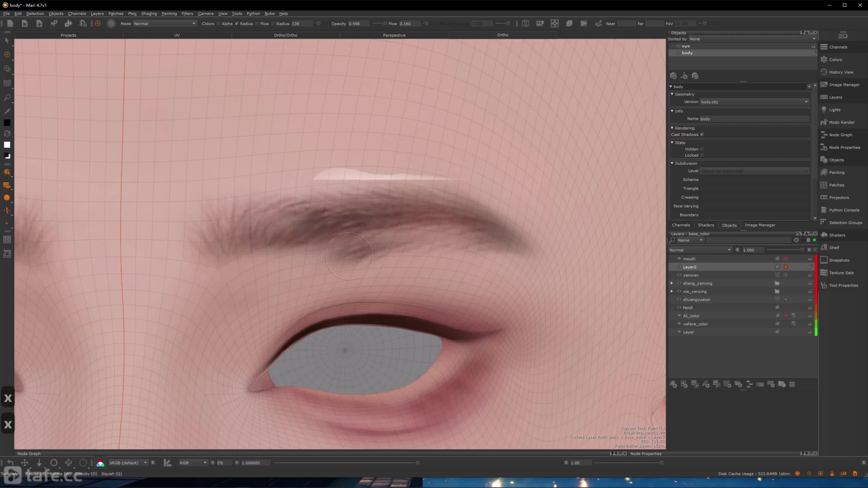This screenshot has height=488, width=868.
Task: Collapse the Geometry section
Action: (672, 94)
